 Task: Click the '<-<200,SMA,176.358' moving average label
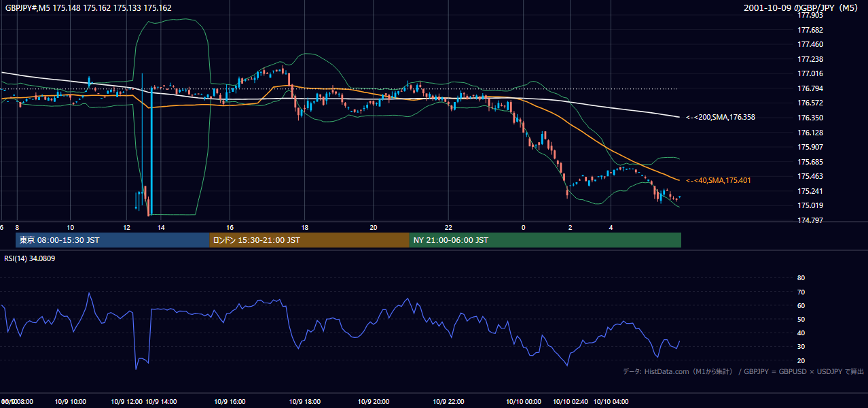coord(721,117)
